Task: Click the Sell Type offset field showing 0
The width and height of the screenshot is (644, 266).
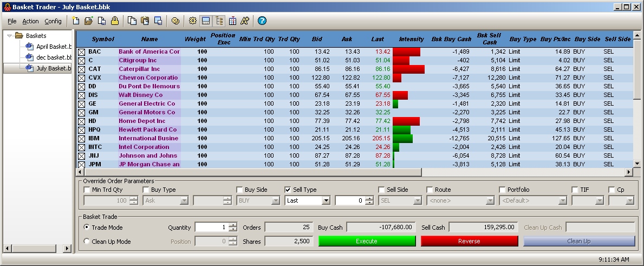Action: tap(350, 201)
